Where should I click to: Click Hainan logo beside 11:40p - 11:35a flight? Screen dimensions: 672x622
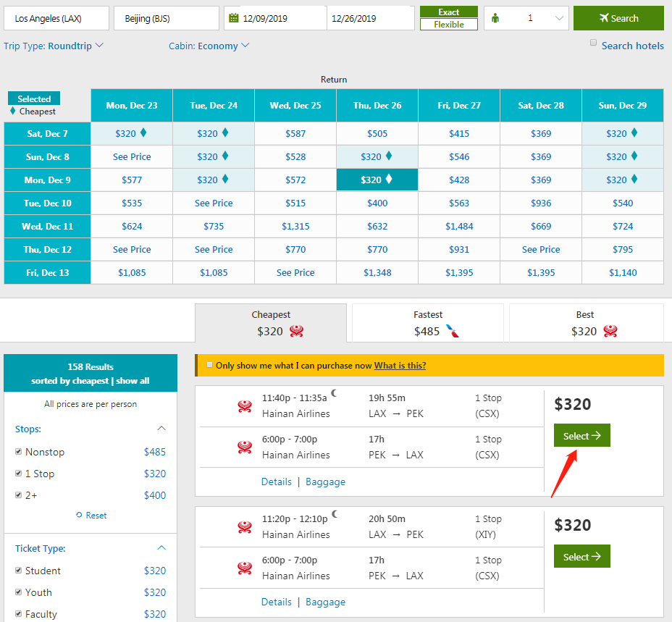pos(245,406)
